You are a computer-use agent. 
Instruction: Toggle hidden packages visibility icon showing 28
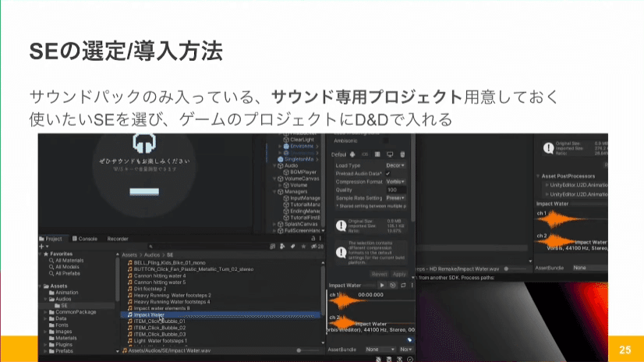(317, 247)
